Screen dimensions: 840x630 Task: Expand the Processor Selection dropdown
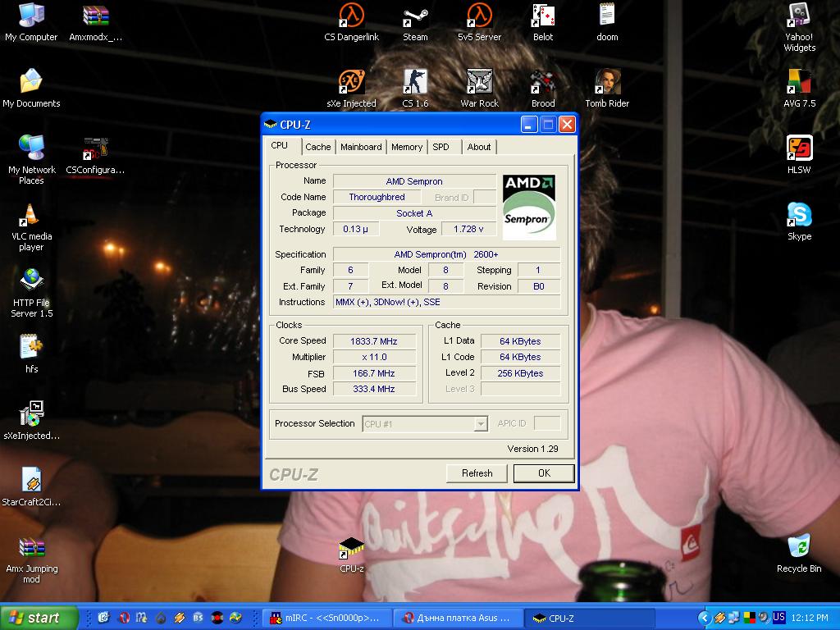481,424
